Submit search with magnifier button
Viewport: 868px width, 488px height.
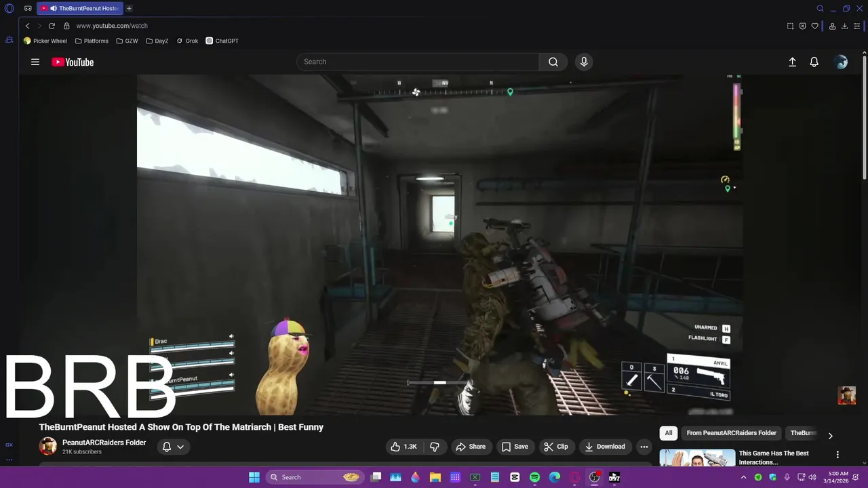click(553, 62)
